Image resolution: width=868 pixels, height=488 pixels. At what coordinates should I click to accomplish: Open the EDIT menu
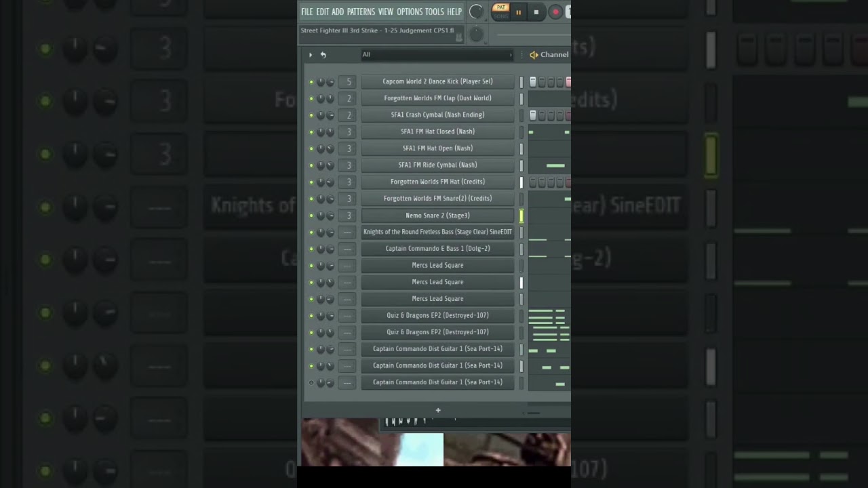point(322,12)
